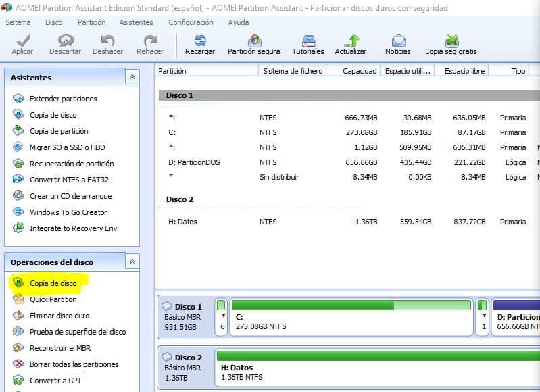Sort by the Capacidad column header

pos(353,71)
